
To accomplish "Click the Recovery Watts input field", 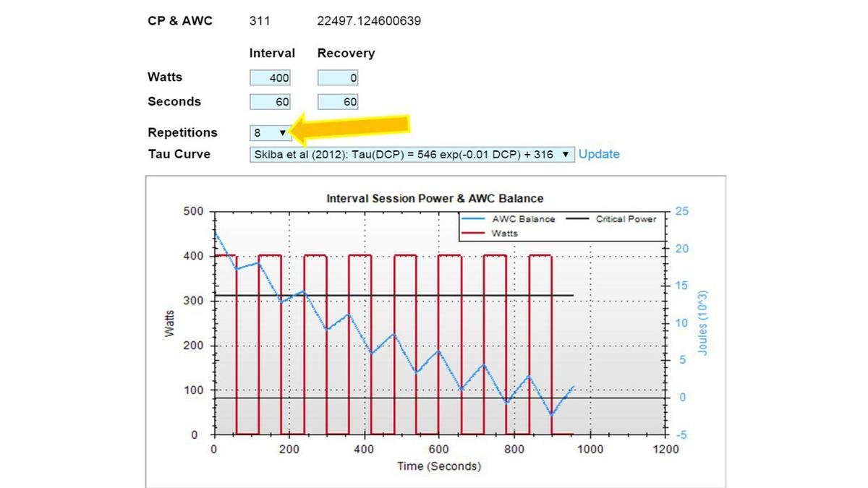I will (x=337, y=78).
